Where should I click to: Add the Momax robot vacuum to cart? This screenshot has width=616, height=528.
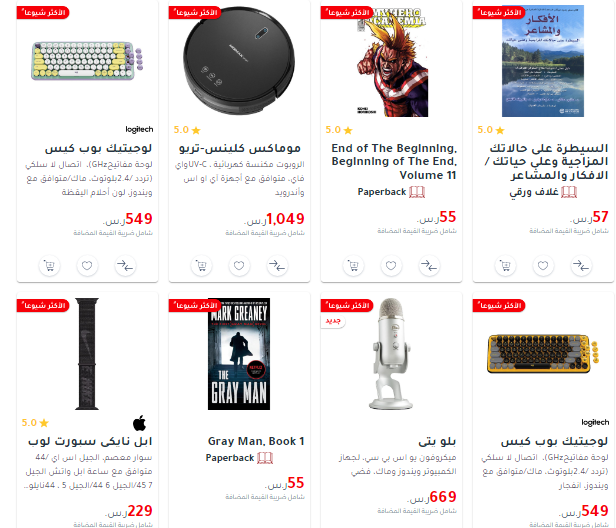(x=201, y=266)
